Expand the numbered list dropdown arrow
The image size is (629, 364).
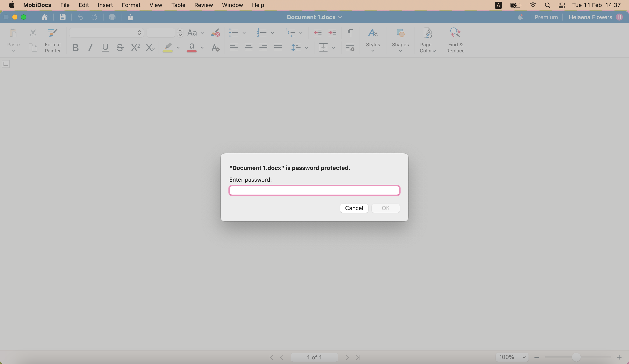[x=273, y=33]
